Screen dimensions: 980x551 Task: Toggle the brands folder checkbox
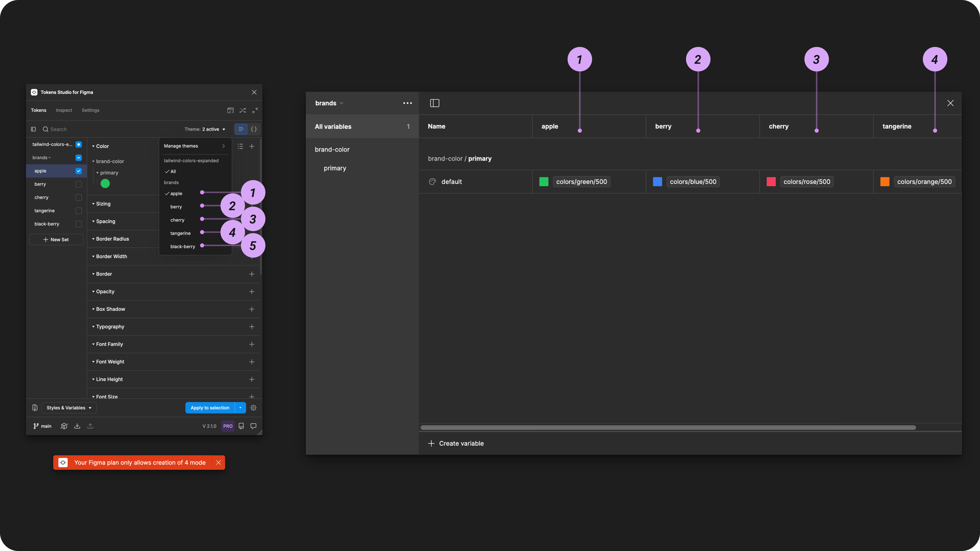tap(79, 158)
